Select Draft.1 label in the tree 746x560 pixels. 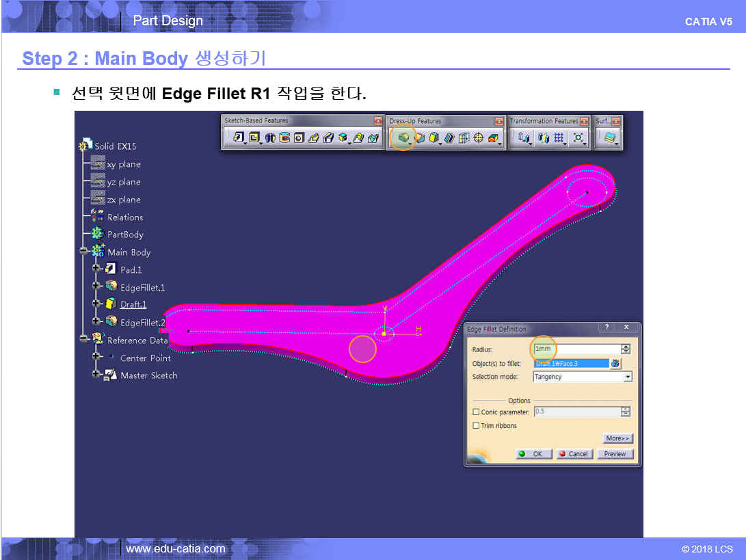133,304
